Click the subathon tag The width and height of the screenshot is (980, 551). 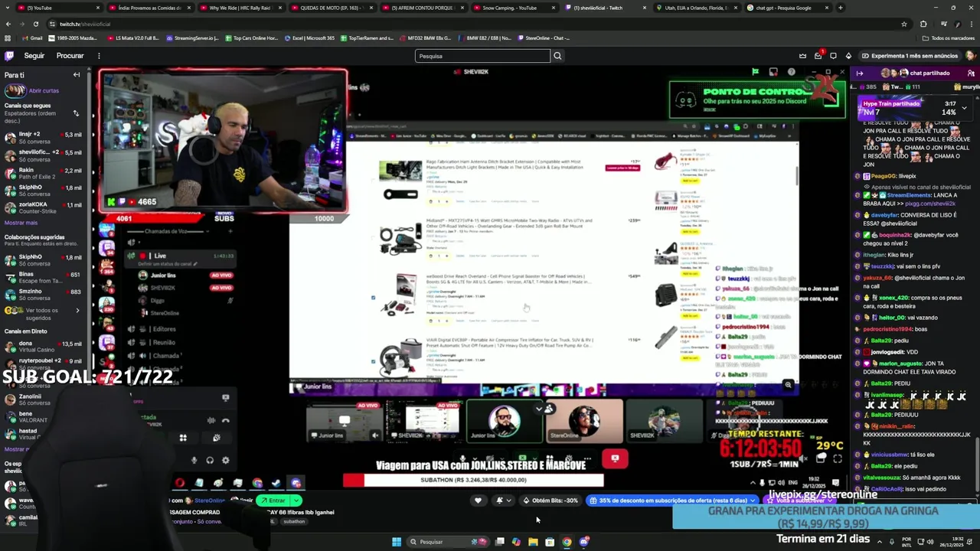(294, 522)
